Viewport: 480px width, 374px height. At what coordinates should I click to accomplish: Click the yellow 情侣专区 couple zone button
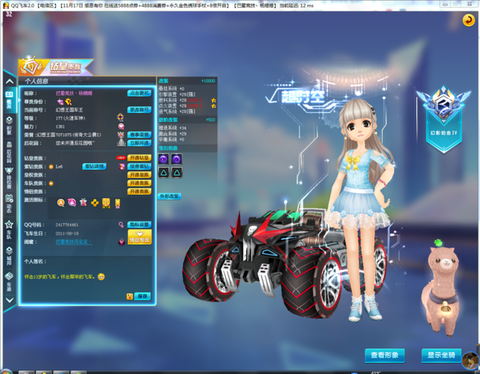coord(140,237)
